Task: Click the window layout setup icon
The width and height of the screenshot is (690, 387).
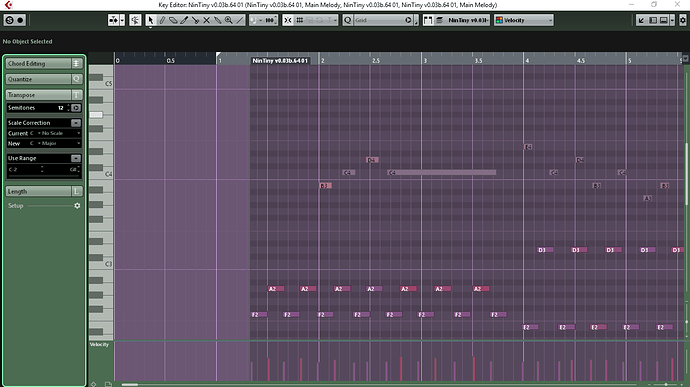Action: click(664, 20)
